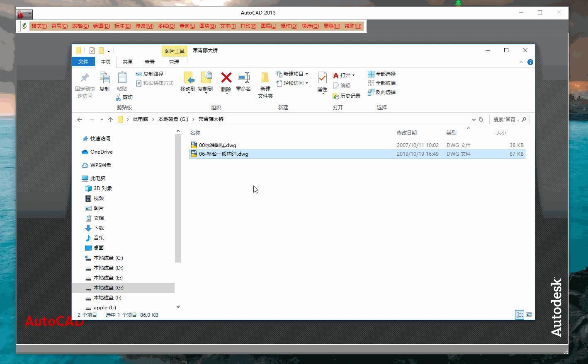Open the Move to (移动到) icon
This screenshot has width=588, height=364.
(188, 78)
